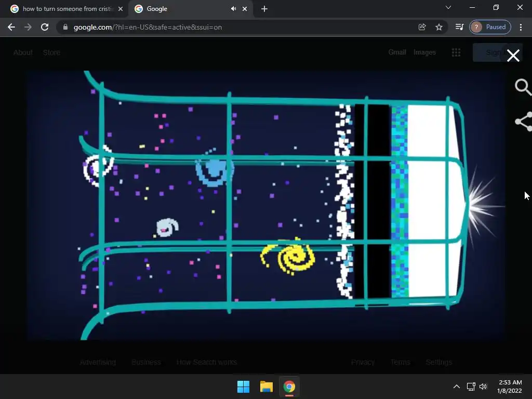The width and height of the screenshot is (532, 399).
Task: Open the Store link
Action: (x=51, y=52)
